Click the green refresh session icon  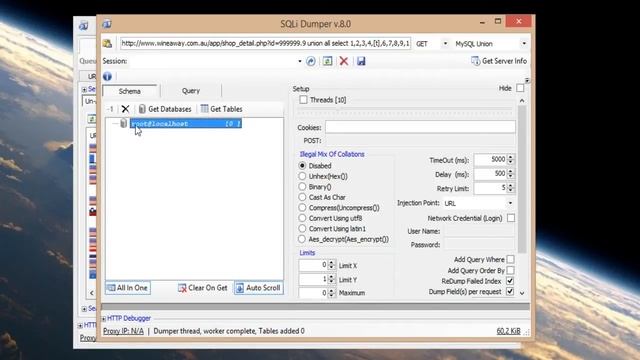(327, 61)
